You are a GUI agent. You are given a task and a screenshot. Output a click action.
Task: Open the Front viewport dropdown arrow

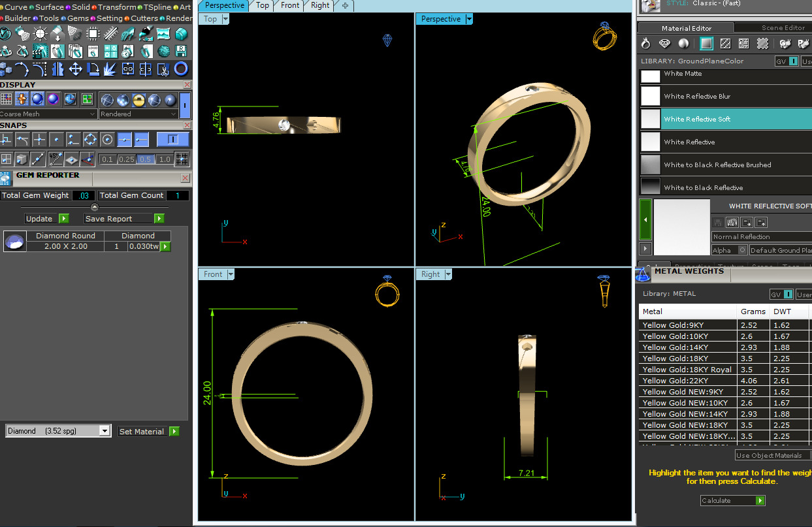231,274
